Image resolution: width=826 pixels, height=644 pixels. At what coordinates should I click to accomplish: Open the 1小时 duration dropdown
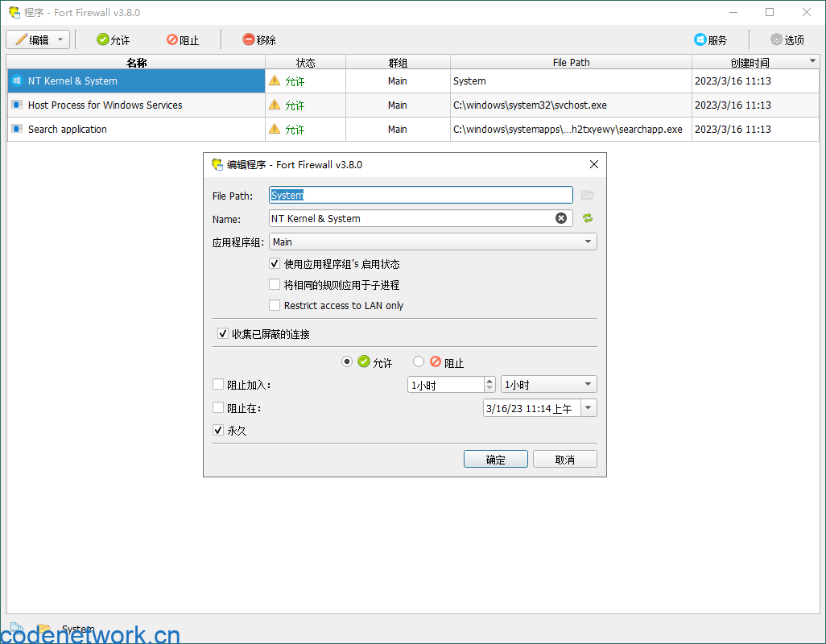588,385
